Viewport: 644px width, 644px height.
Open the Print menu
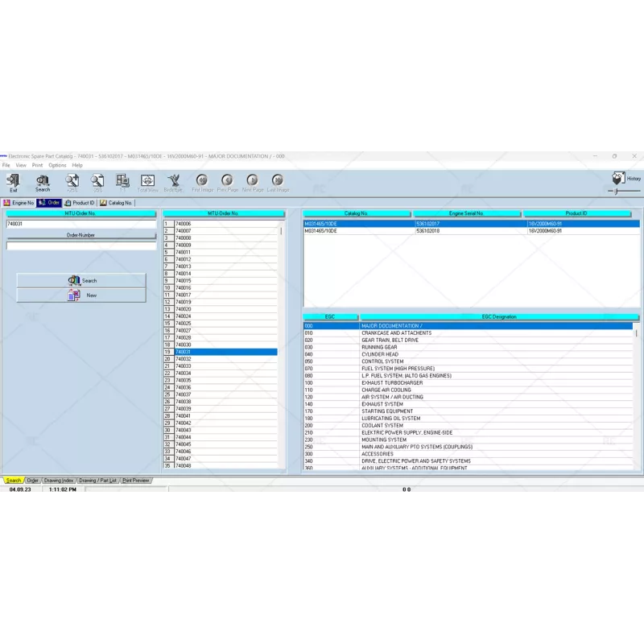point(37,165)
